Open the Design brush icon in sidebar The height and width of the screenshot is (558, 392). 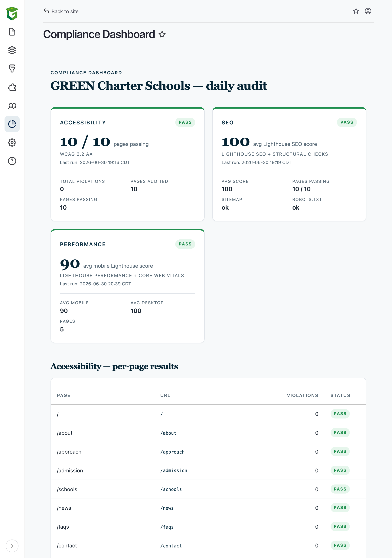(12, 69)
